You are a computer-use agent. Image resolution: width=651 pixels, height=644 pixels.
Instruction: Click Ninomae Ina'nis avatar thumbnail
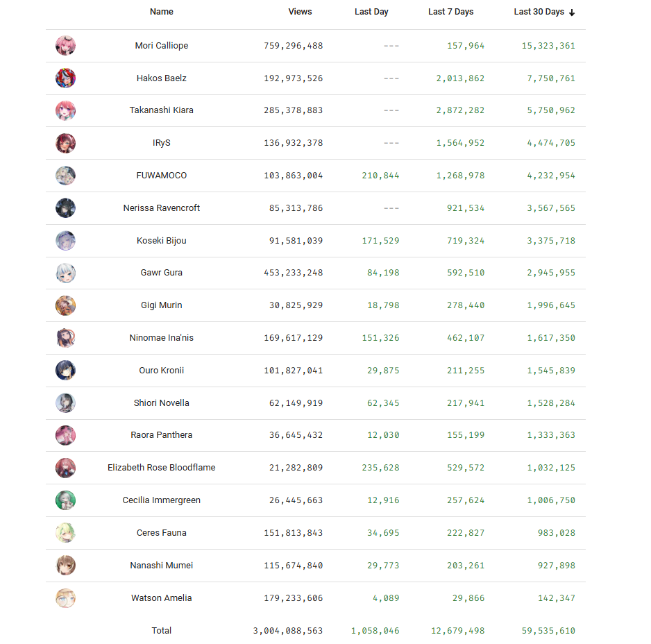pyautogui.click(x=65, y=338)
